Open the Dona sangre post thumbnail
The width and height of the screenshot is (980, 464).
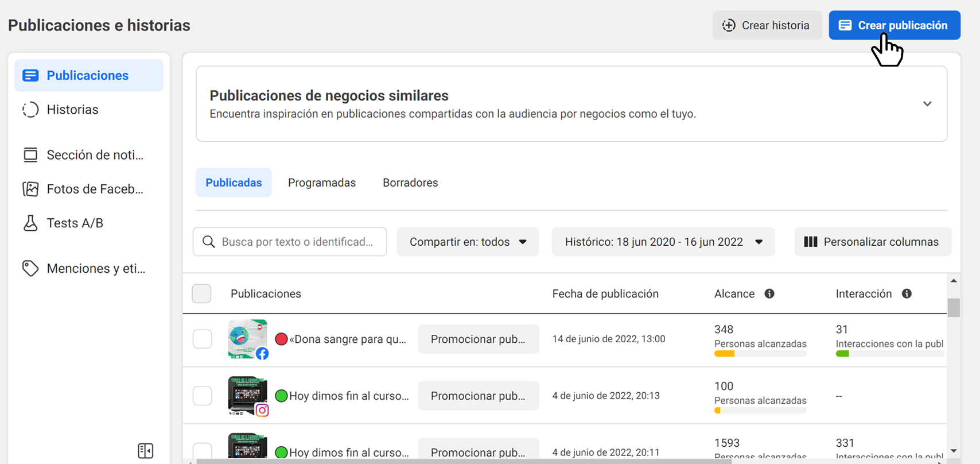pyautogui.click(x=247, y=339)
